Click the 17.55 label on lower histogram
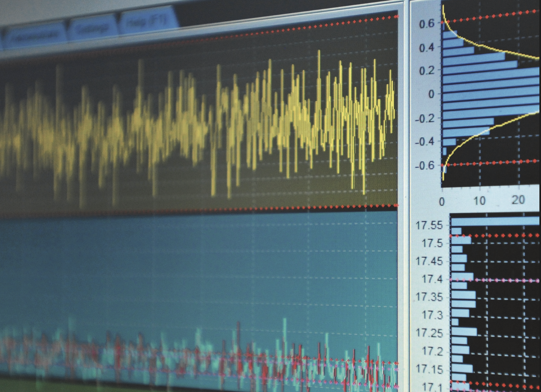541x392 pixels. coord(429,225)
